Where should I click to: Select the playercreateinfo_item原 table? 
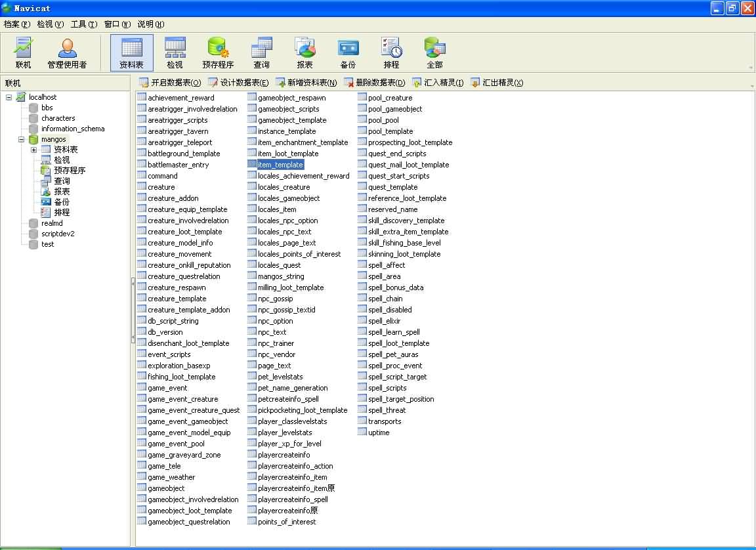pos(296,488)
